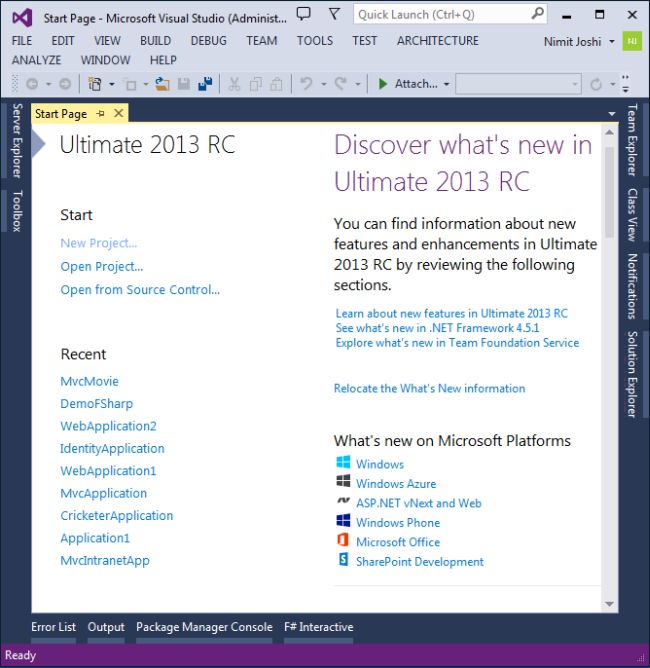The width and height of the screenshot is (650, 668).
Task: Click the notifications filter flag icon
Action: point(334,14)
